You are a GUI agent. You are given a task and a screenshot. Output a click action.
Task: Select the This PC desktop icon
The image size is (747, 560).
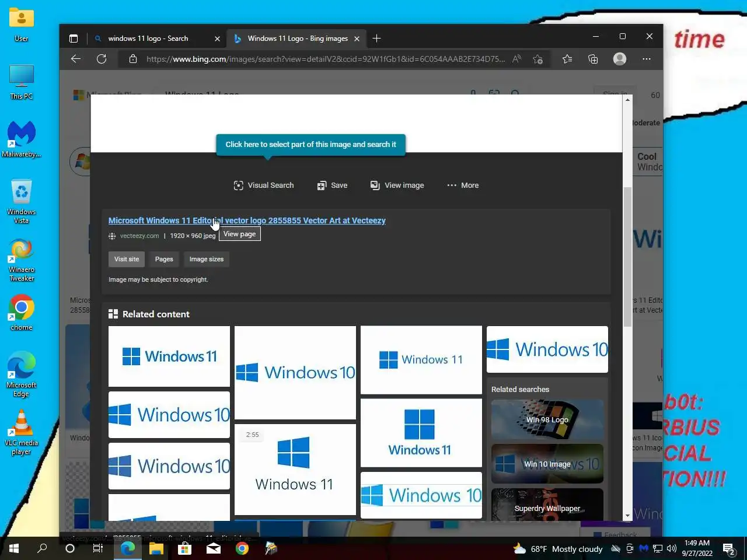pyautogui.click(x=22, y=82)
